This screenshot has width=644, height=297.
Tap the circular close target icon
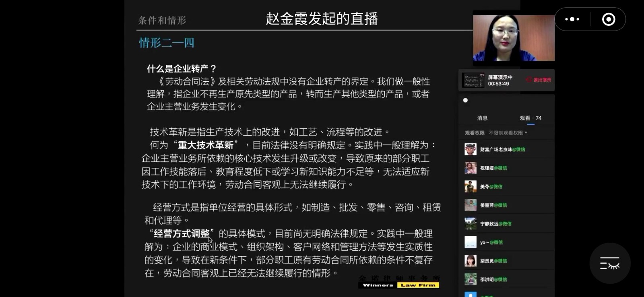pyautogui.click(x=609, y=19)
